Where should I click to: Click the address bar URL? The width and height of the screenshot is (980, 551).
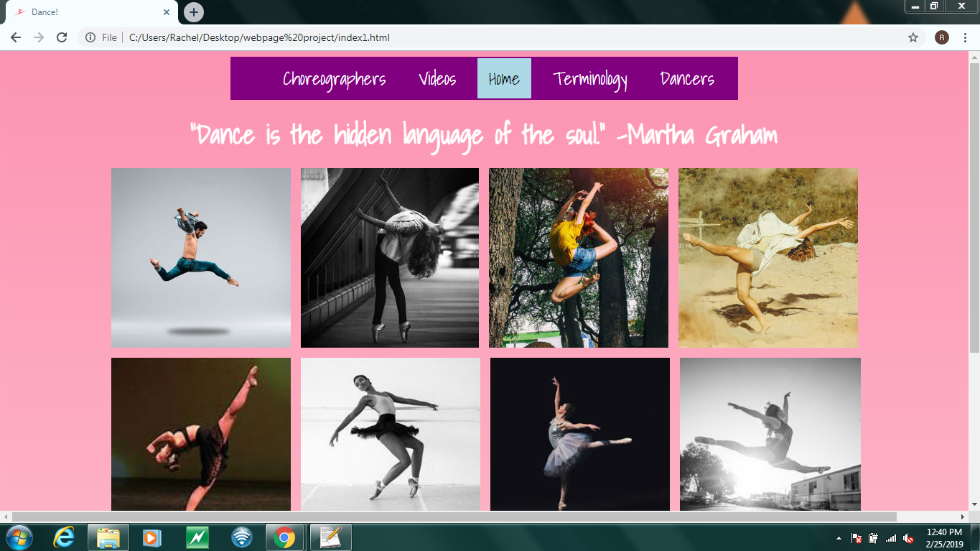click(x=259, y=37)
